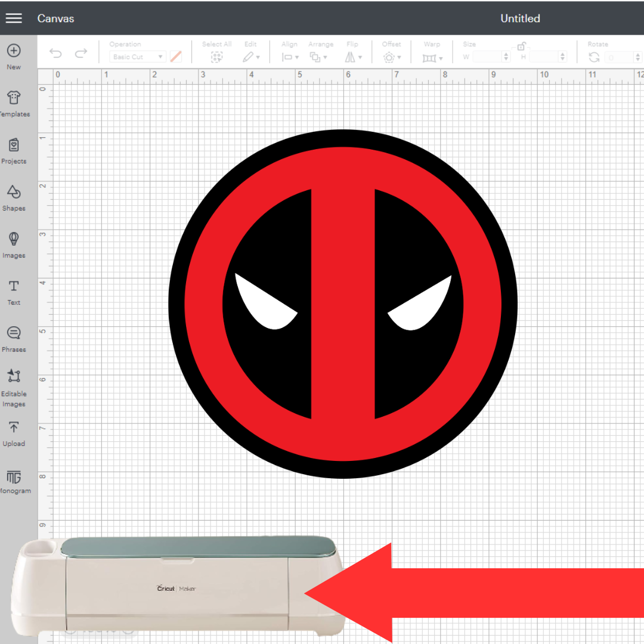The image size is (644, 644).
Task: Click the Select All icon
Action: (x=216, y=57)
